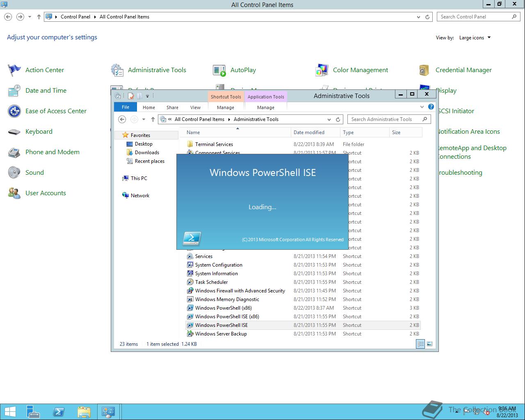The image size is (525, 420).
Task: Open Administrative Tools in Control Panel
Action: [x=157, y=70]
